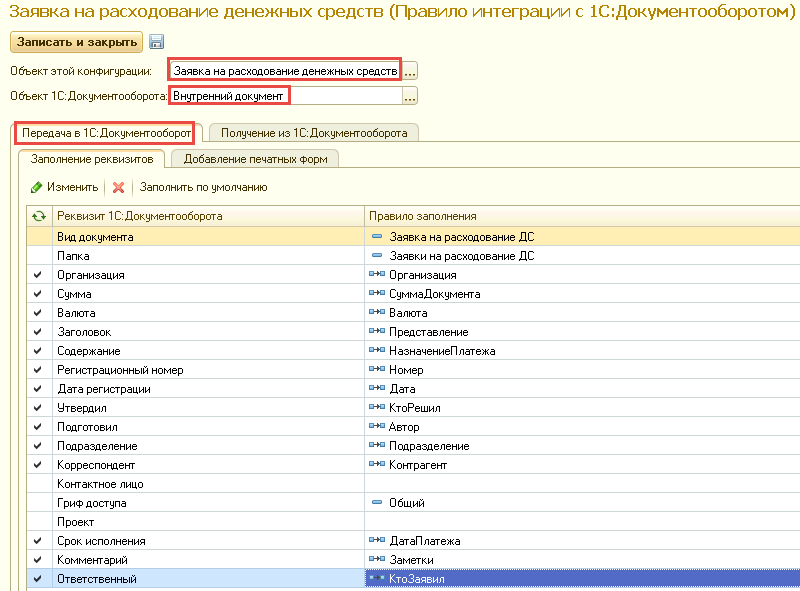Screen dimensions: 800x591
Task: Click the Записать и закрыть button
Action: [x=77, y=42]
